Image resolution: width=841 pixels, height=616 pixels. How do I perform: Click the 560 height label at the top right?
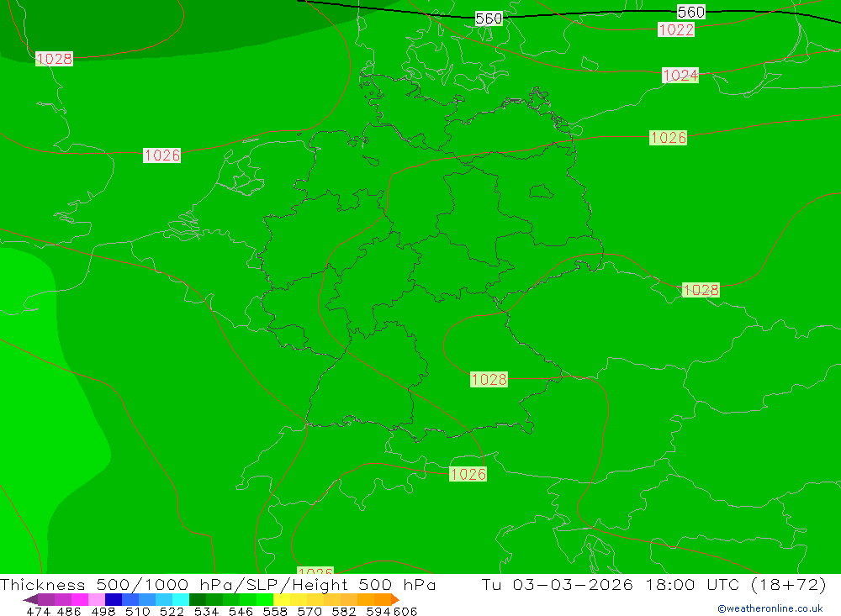pyautogui.click(x=690, y=12)
